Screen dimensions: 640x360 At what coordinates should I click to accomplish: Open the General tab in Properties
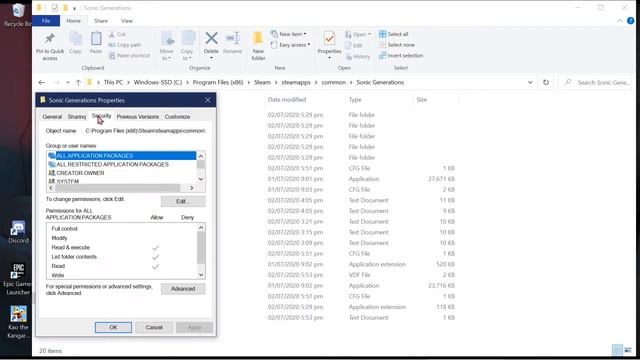click(x=52, y=117)
